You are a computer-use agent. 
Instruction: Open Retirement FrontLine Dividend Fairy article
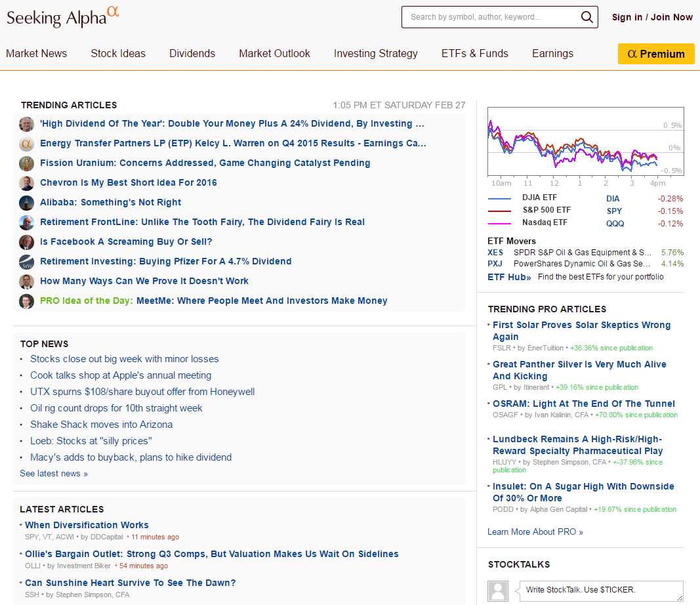tap(203, 222)
